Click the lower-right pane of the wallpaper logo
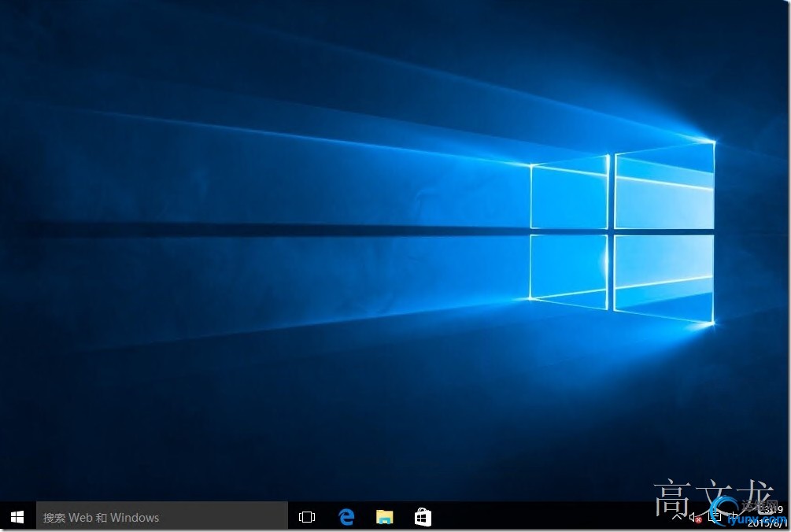 click(664, 275)
